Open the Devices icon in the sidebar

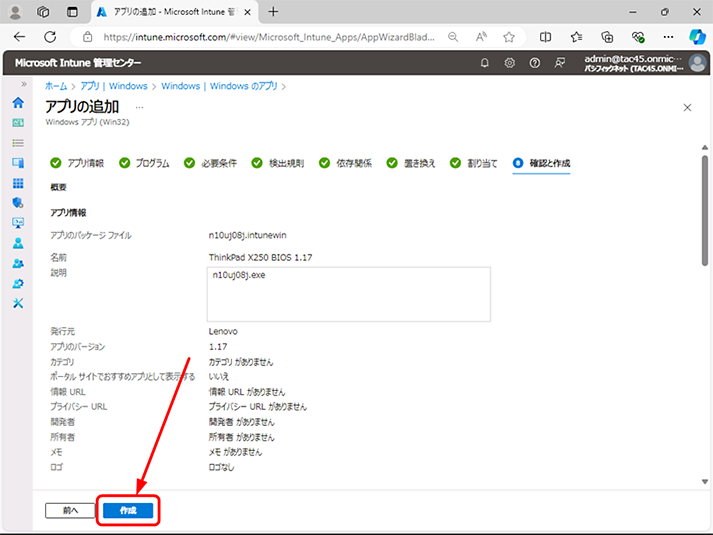[18, 163]
